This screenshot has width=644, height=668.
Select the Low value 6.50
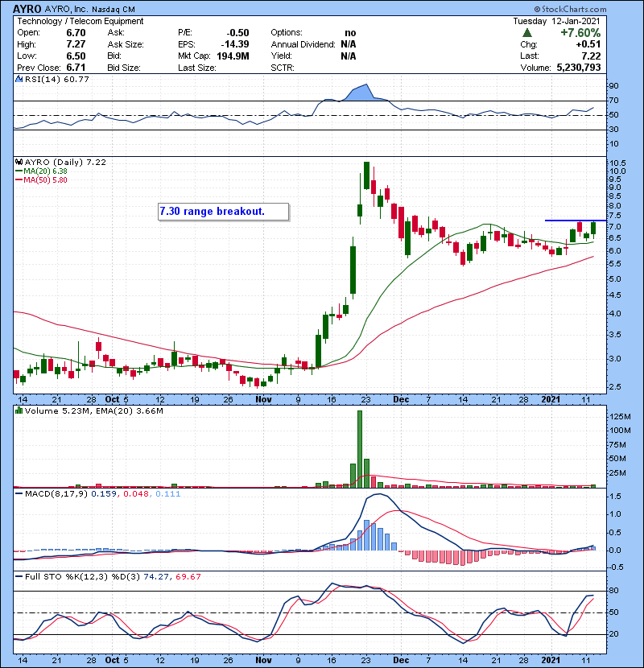(76, 56)
